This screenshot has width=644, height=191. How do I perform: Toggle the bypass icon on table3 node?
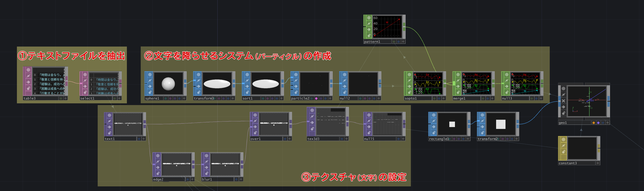28,76
